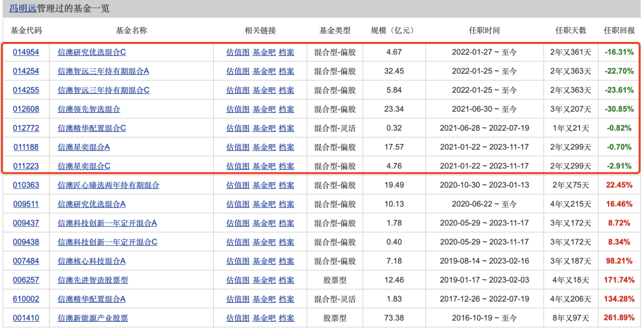
Task: Select the 任职时间 column header
Action: point(484,30)
